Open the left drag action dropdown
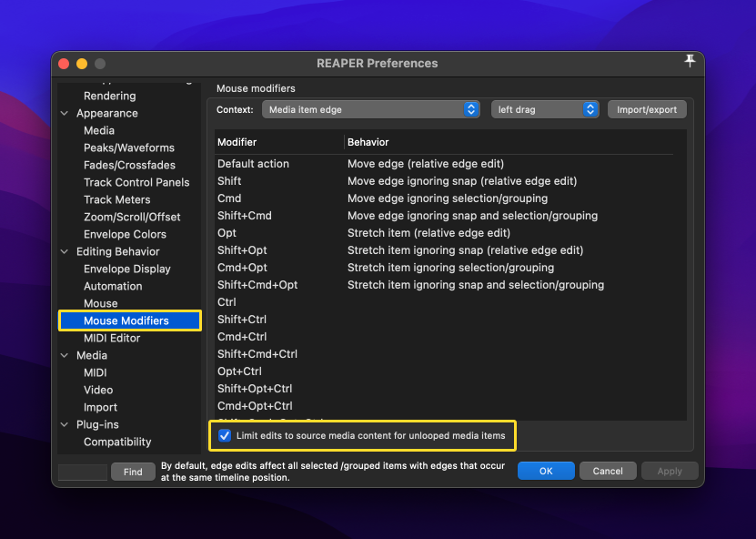Viewport: 756px width, 539px height. tap(545, 109)
